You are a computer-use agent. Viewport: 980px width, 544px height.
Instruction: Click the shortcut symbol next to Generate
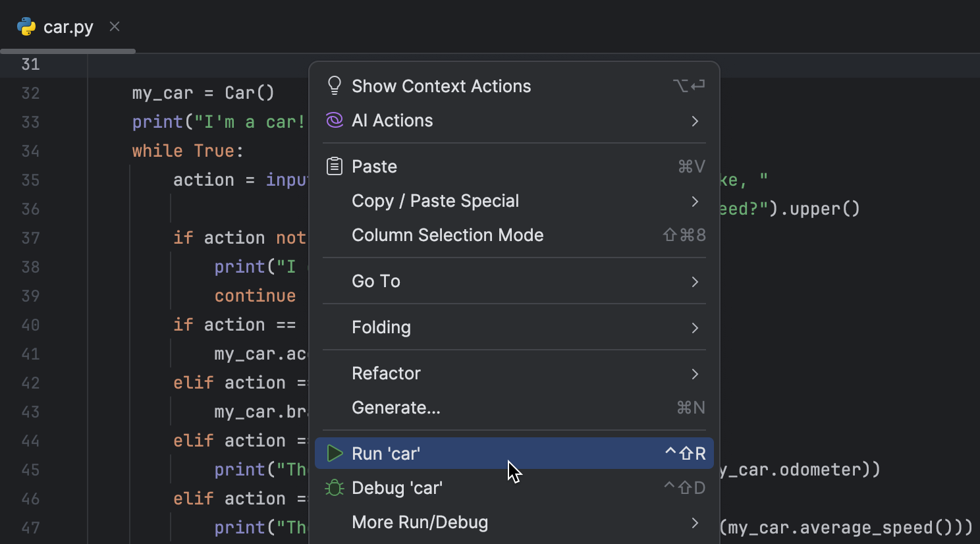(x=690, y=407)
